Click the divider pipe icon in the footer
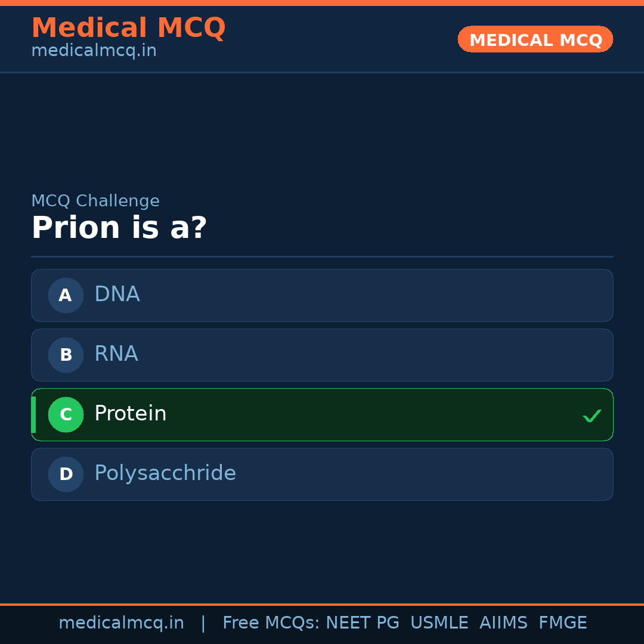The width and height of the screenshot is (644, 644). pos(203,623)
